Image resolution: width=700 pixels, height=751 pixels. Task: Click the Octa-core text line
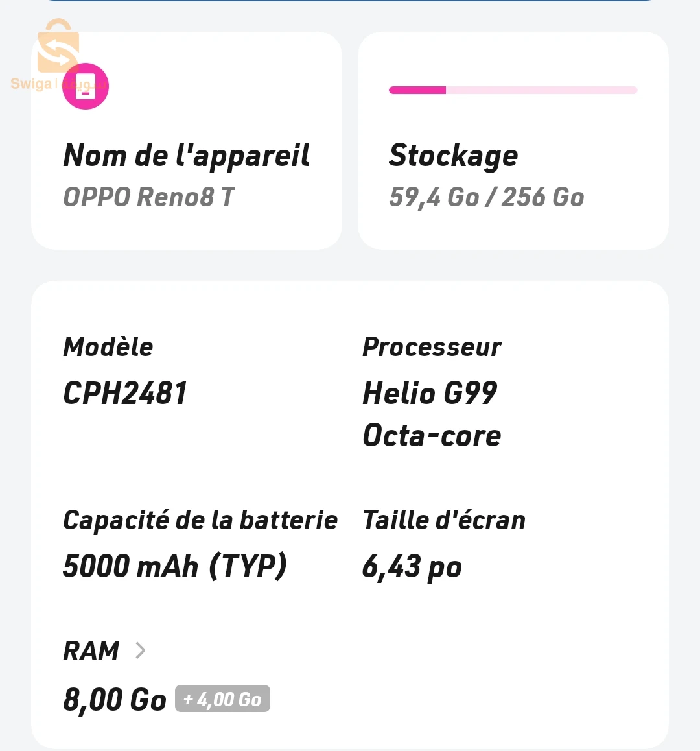(432, 435)
